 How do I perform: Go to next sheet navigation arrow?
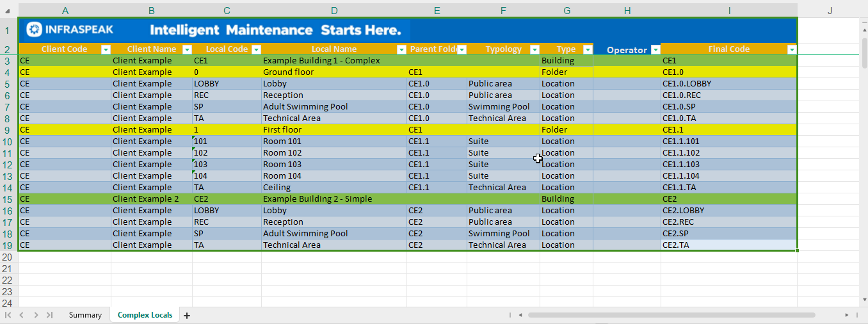[36, 315]
